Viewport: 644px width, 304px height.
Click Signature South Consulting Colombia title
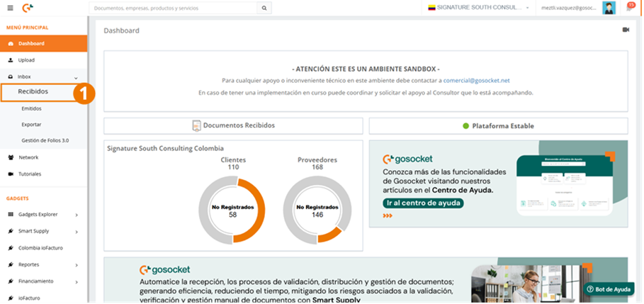[x=166, y=149]
